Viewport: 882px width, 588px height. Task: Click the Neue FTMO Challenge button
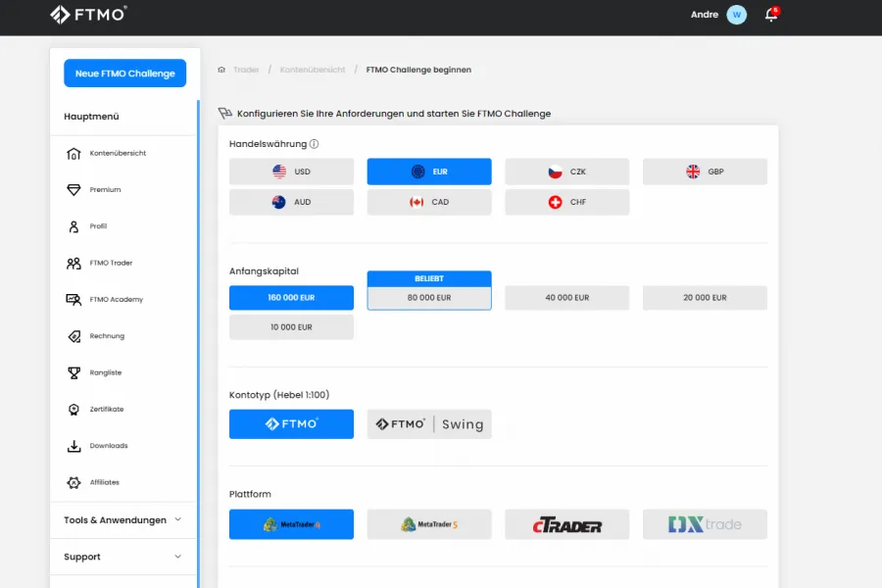coord(124,73)
